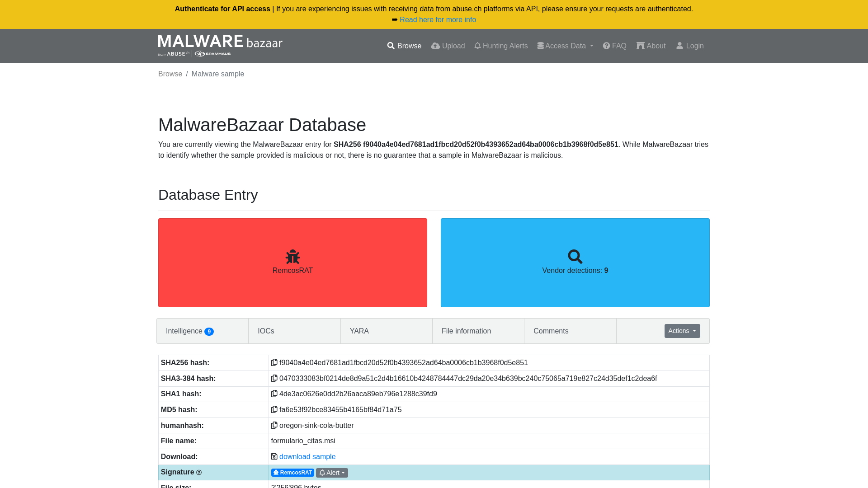The image size is (868, 488).
Task: Copy the MD5 hash value
Action: [274, 409]
